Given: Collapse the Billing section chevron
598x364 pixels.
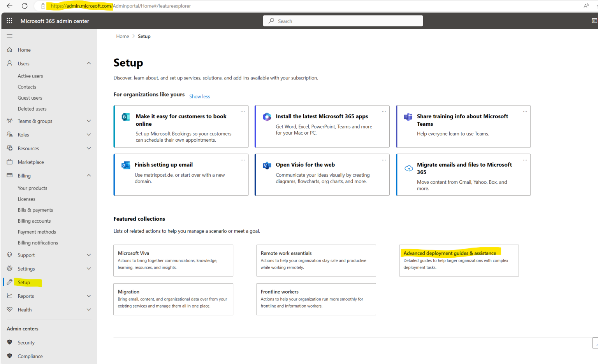Looking at the screenshot, I should tap(89, 176).
